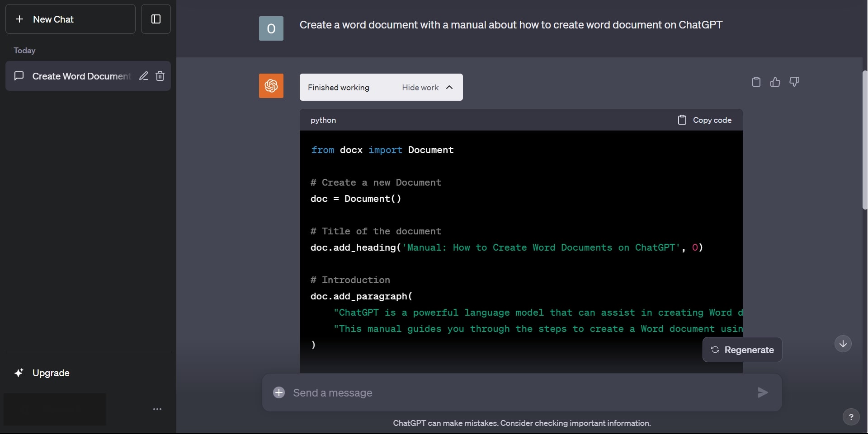The width and height of the screenshot is (868, 434).
Task: Collapse the Finished working panel
Action: pos(449,88)
